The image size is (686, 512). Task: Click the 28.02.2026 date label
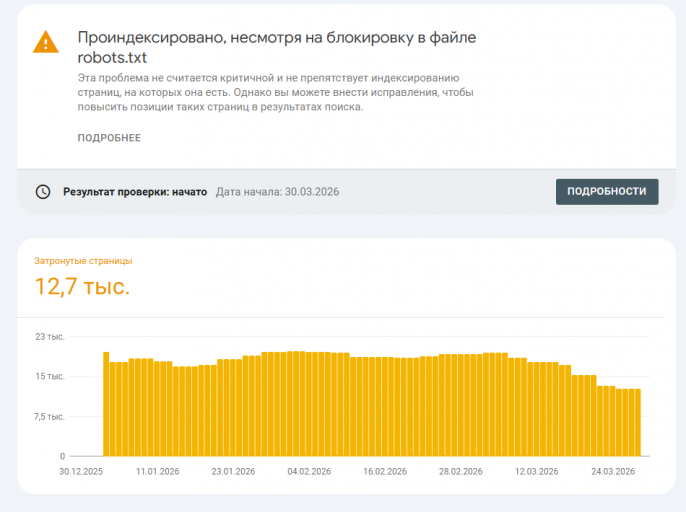pos(461,471)
